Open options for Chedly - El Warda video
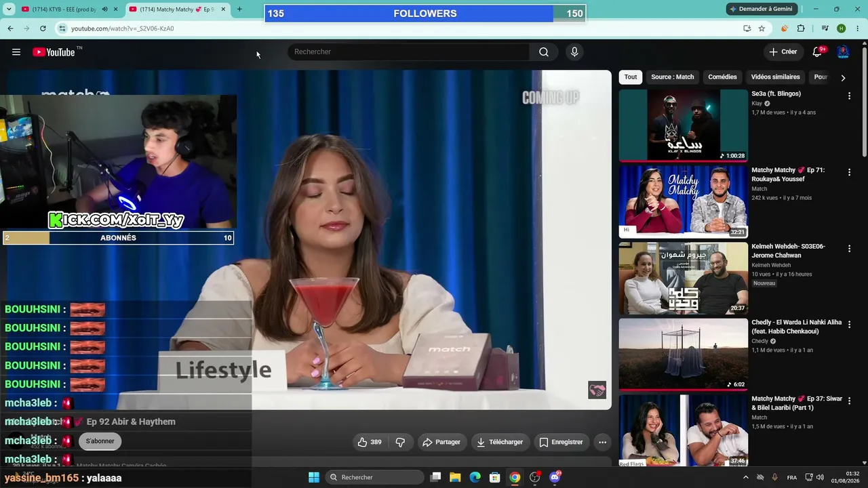The width and height of the screenshot is (868, 488). coord(849,325)
